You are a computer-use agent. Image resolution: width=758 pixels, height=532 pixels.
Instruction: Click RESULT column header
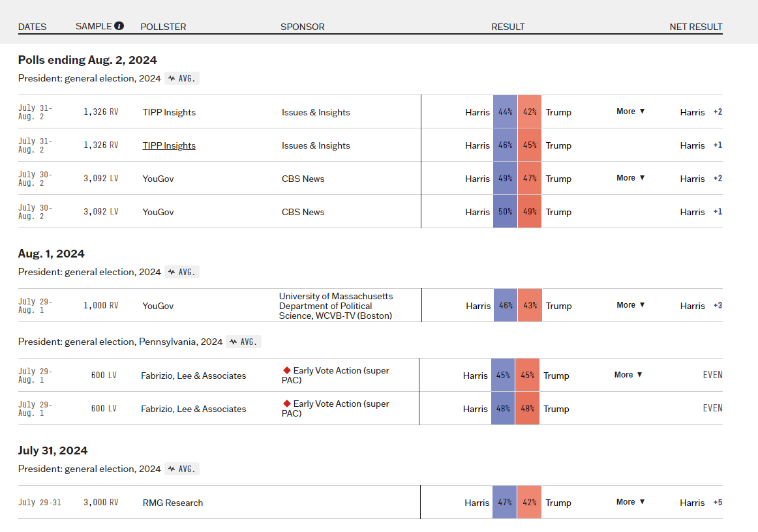coord(508,27)
